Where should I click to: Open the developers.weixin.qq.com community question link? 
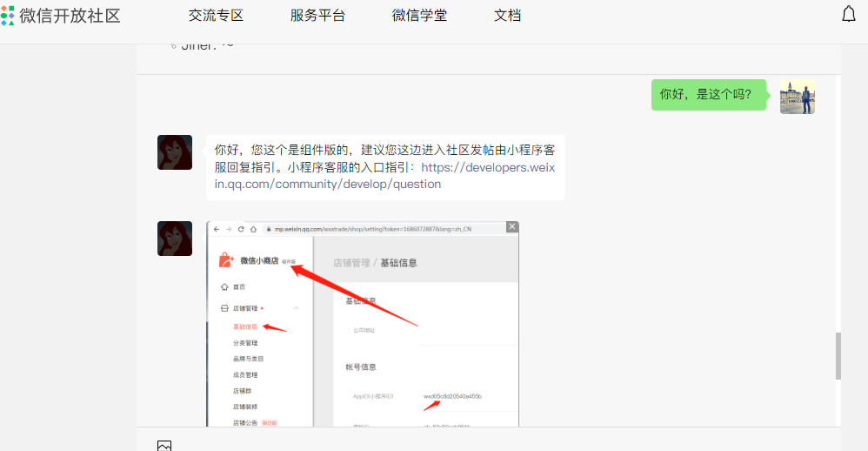[384, 176]
